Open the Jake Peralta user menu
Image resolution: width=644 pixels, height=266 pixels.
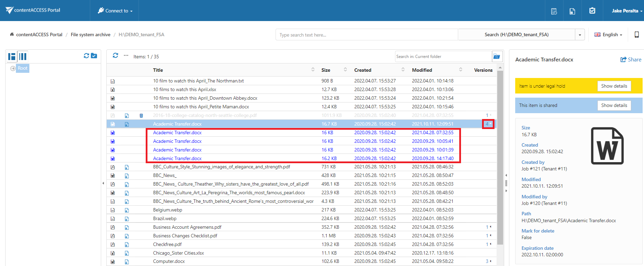coord(626,11)
